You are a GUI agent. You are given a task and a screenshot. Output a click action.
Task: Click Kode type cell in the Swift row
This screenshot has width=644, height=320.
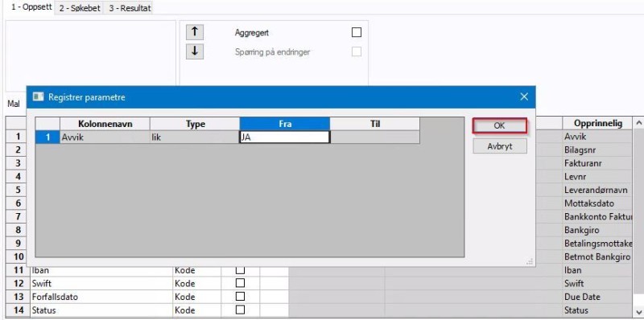(196, 283)
